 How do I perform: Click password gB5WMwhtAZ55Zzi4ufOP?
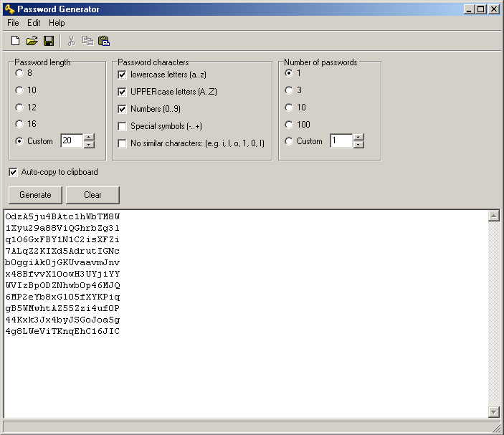(62, 308)
